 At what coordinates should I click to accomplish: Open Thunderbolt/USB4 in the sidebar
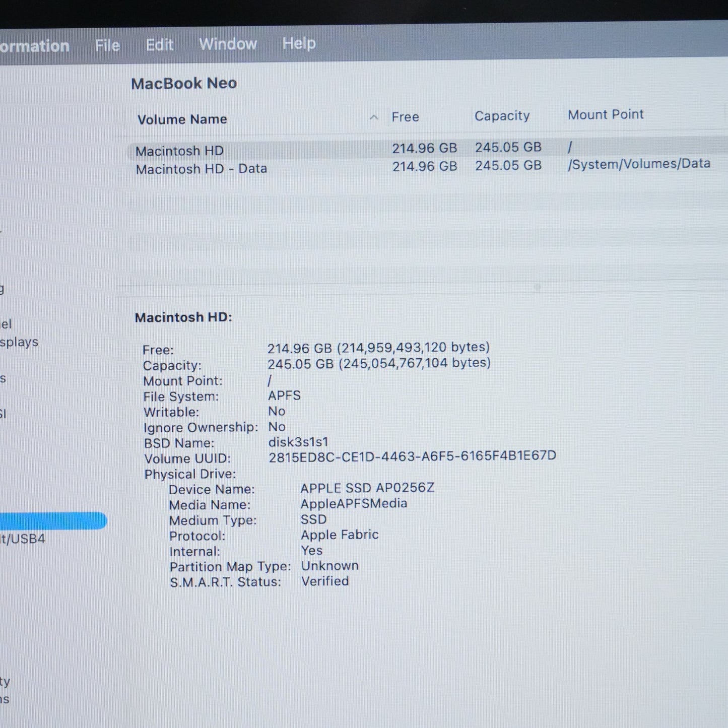point(23,539)
